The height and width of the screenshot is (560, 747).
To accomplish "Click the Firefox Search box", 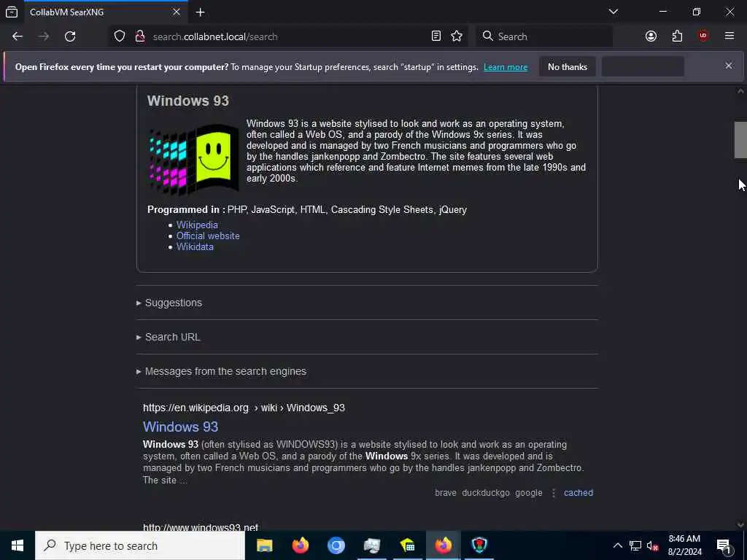I will (544, 36).
